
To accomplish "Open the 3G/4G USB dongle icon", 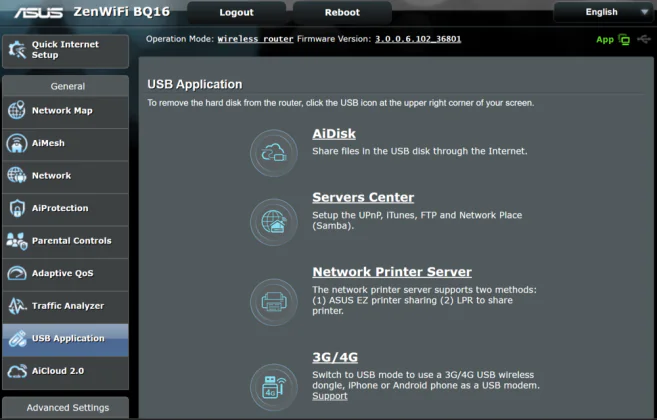I will pyautogui.click(x=274, y=387).
